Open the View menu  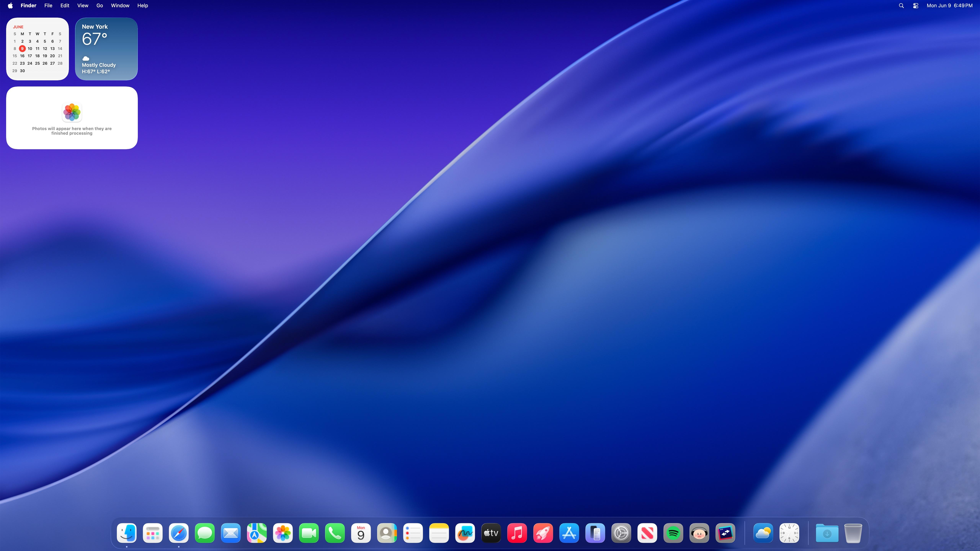point(82,6)
